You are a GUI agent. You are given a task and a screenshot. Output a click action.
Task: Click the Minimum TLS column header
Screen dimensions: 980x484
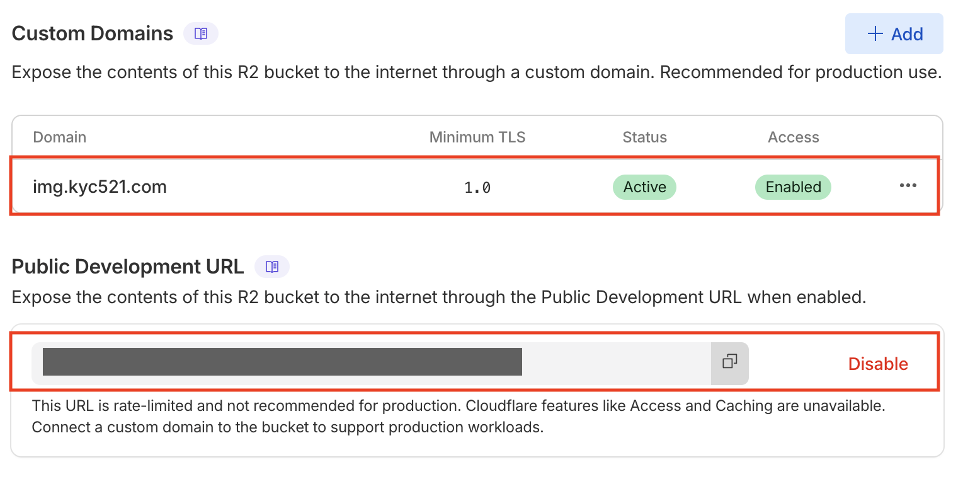477,137
